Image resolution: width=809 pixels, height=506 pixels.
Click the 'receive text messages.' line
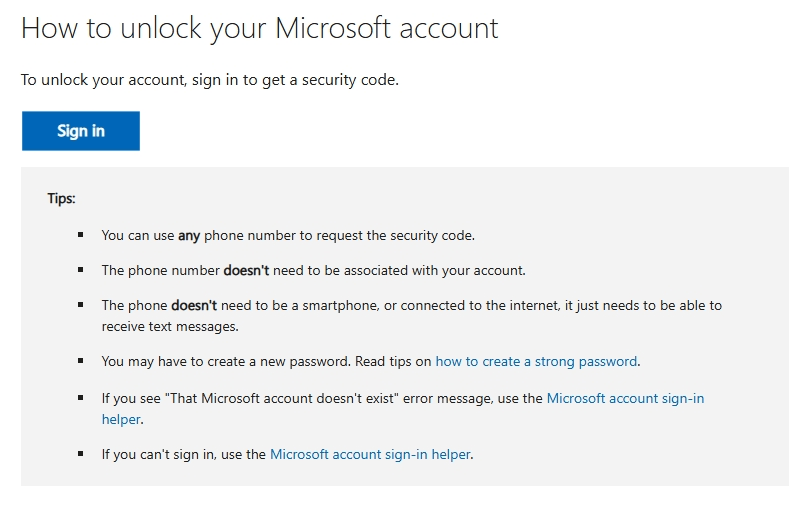coord(170,327)
